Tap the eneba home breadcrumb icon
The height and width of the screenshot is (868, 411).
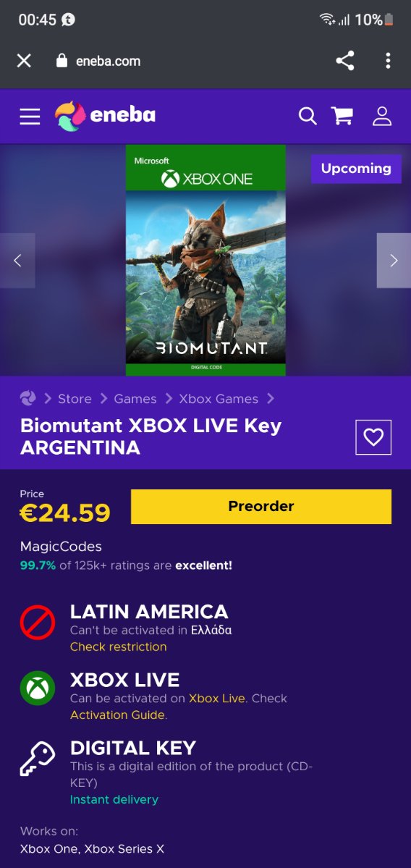pos(27,398)
